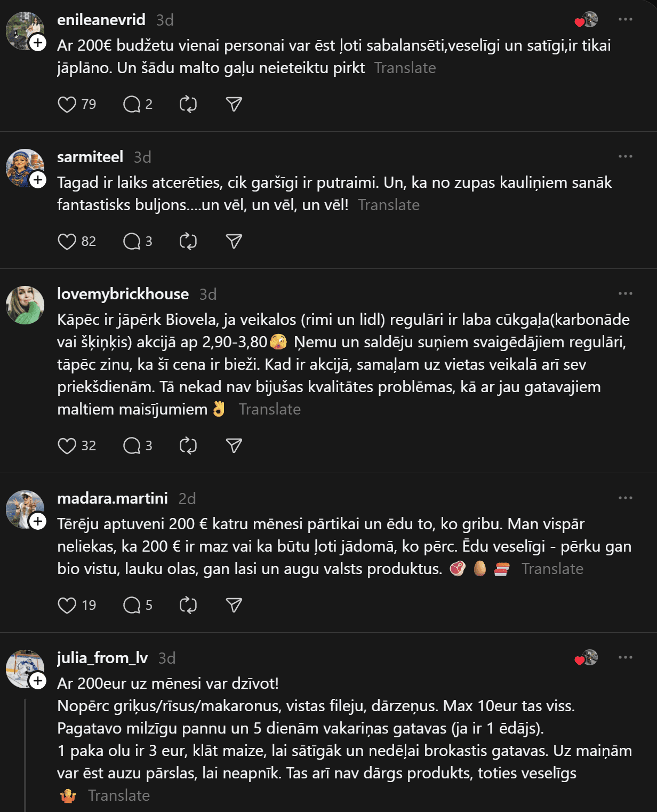
Task: Follow julia_from_lv using plus badge
Action: (x=38, y=681)
